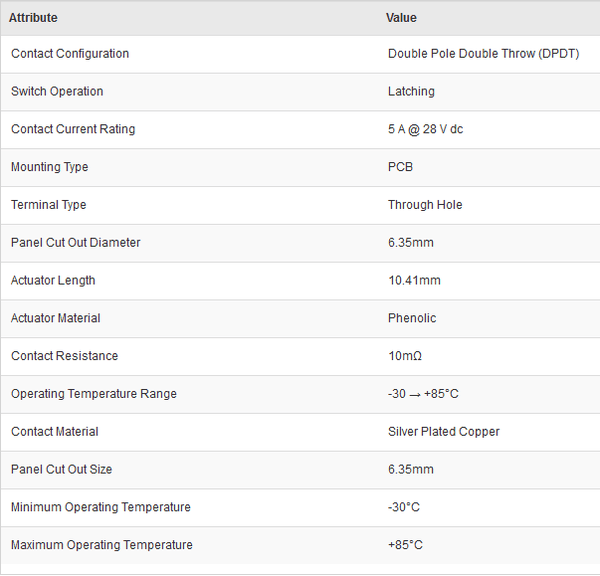Click the PCB mounting type value

pyautogui.click(x=400, y=167)
